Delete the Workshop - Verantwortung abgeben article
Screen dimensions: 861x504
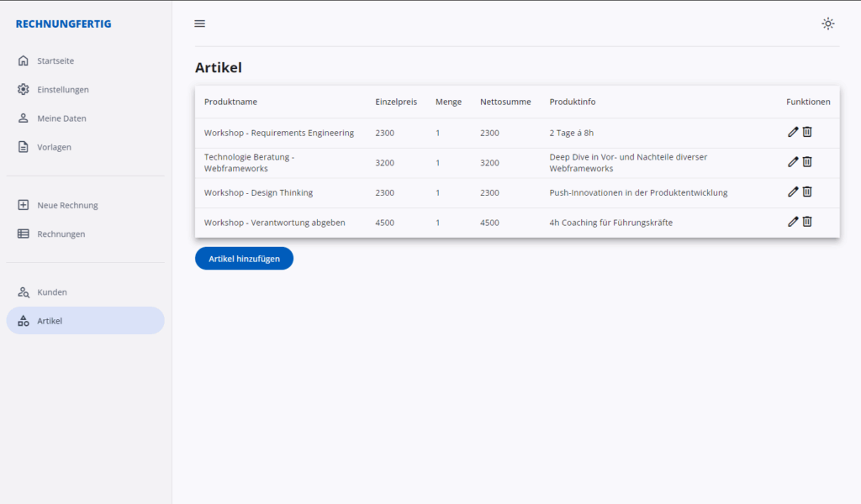coord(807,222)
